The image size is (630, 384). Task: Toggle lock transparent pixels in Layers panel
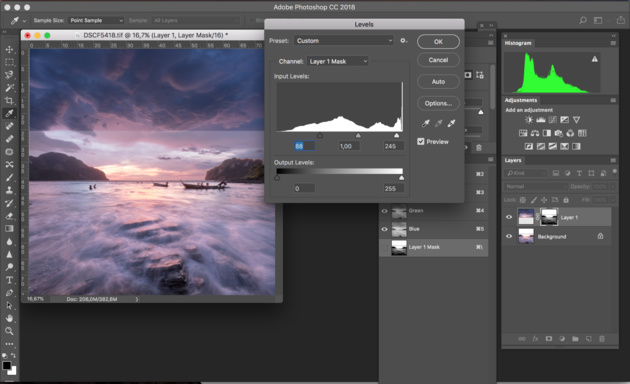click(x=523, y=200)
